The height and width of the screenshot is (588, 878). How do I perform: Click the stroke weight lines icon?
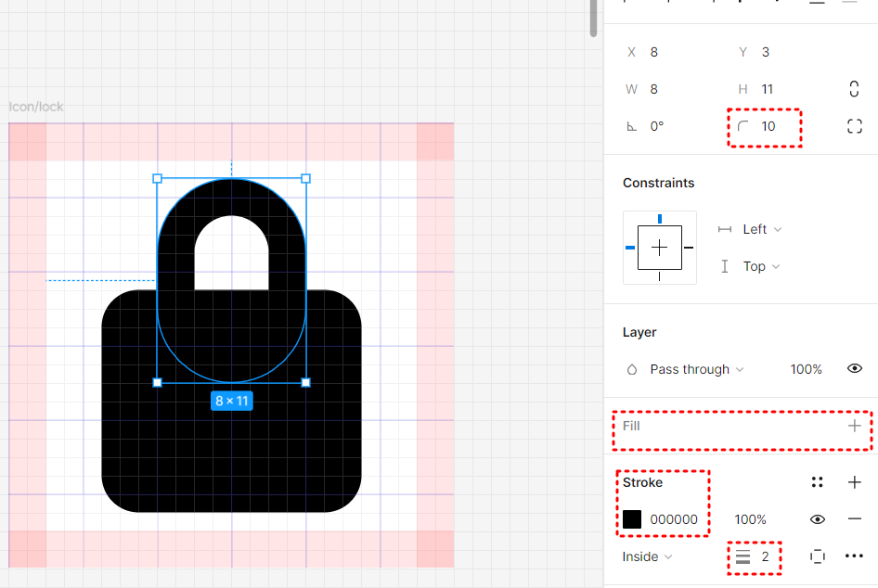point(742,556)
